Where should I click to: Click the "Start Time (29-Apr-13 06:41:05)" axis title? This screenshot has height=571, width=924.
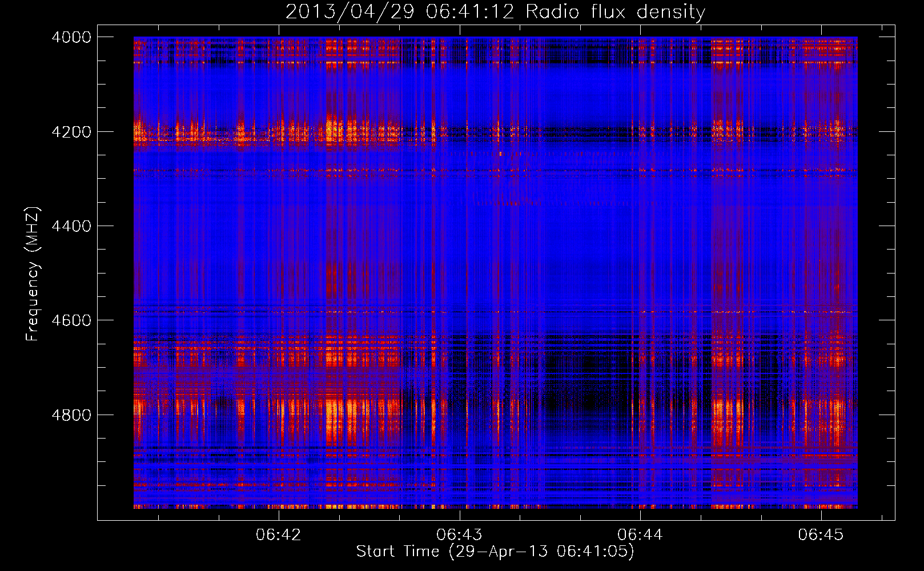(x=495, y=552)
